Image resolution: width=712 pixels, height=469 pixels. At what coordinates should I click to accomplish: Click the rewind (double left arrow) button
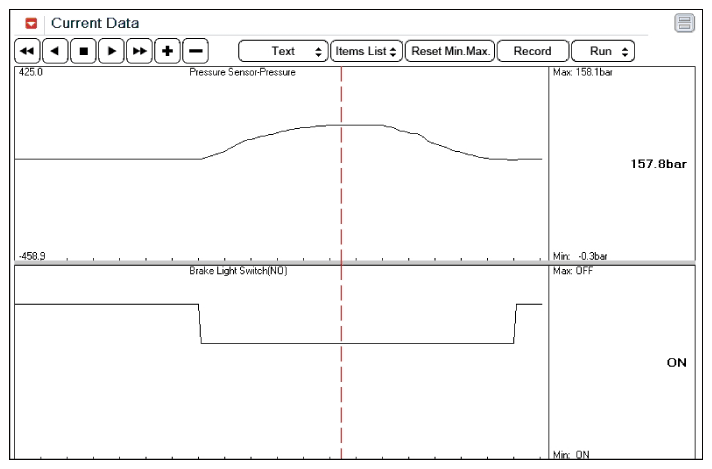point(27,51)
